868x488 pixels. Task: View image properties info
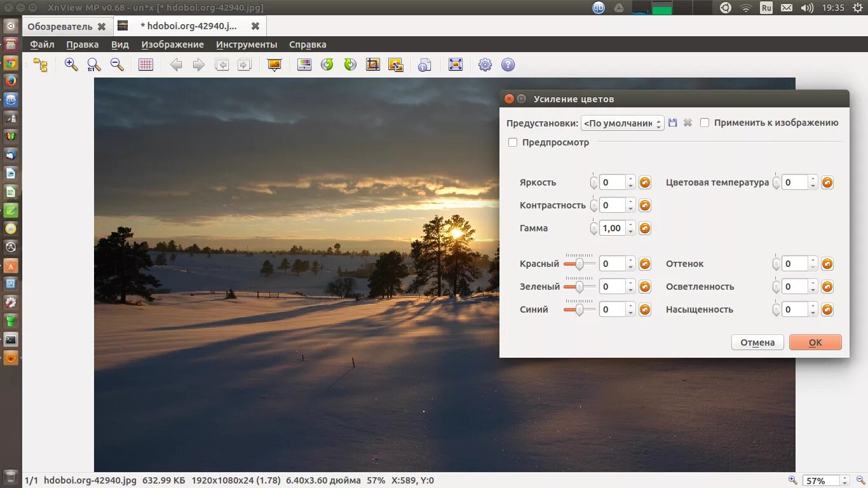424,64
